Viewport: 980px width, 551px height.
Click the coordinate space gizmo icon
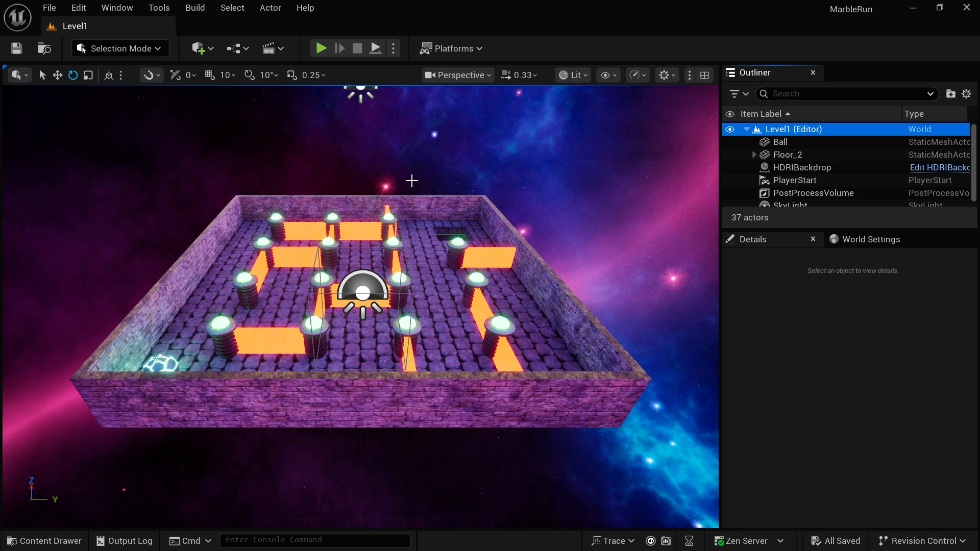109,75
